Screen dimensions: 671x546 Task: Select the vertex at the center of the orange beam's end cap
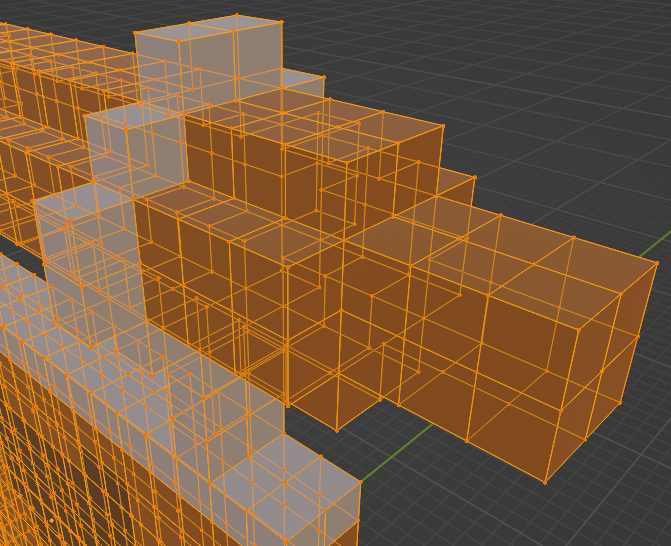click(x=602, y=371)
